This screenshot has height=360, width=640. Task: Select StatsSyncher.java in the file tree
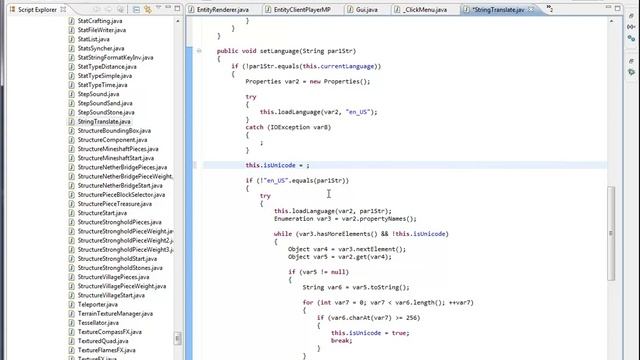[x=101, y=49]
